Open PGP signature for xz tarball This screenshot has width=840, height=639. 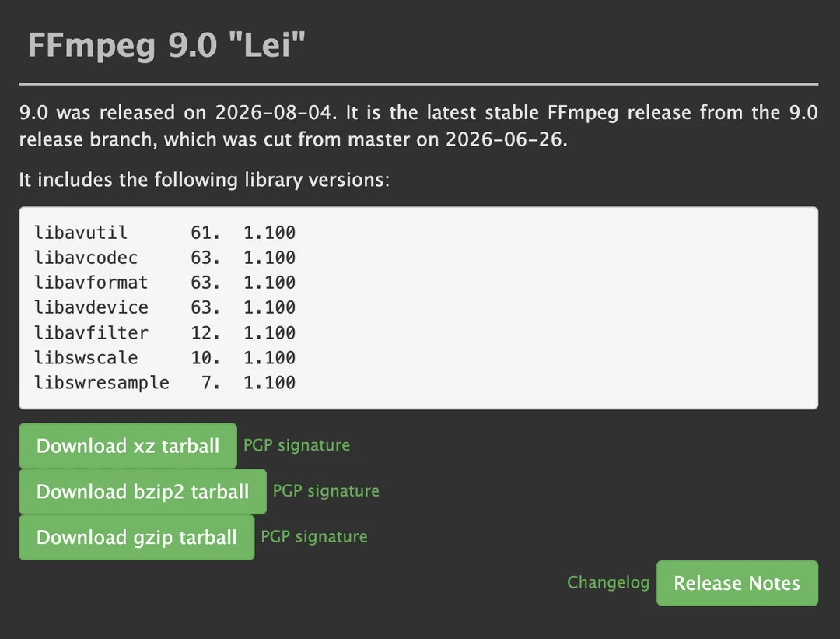296,445
